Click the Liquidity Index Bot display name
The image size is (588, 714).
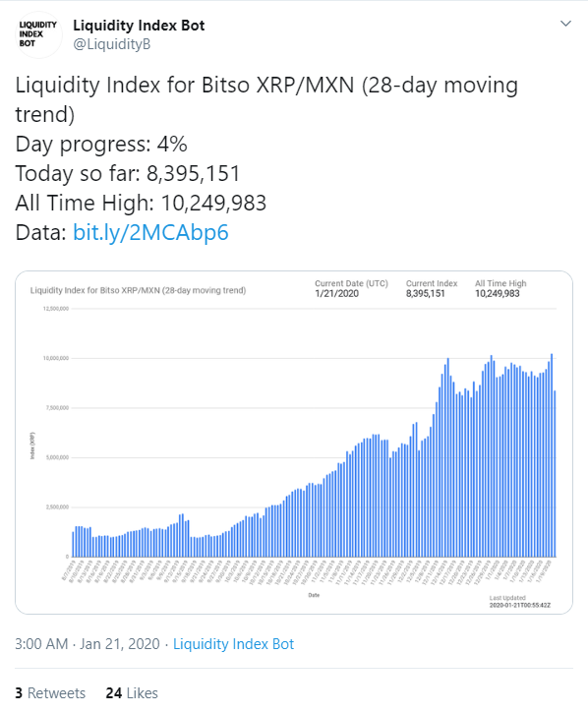(x=139, y=26)
